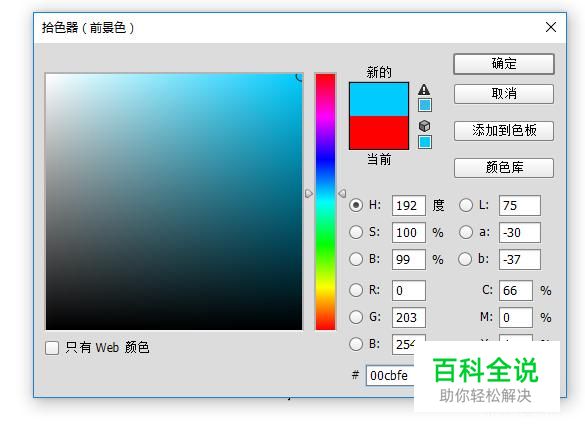Click the M field showing 0
This screenshot has width=585, height=437.
tap(516, 317)
